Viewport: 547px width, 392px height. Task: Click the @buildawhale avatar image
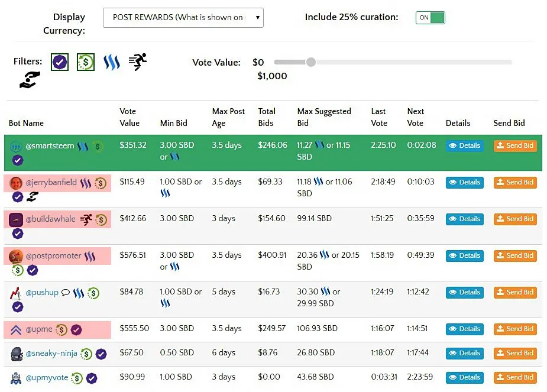tap(16, 220)
